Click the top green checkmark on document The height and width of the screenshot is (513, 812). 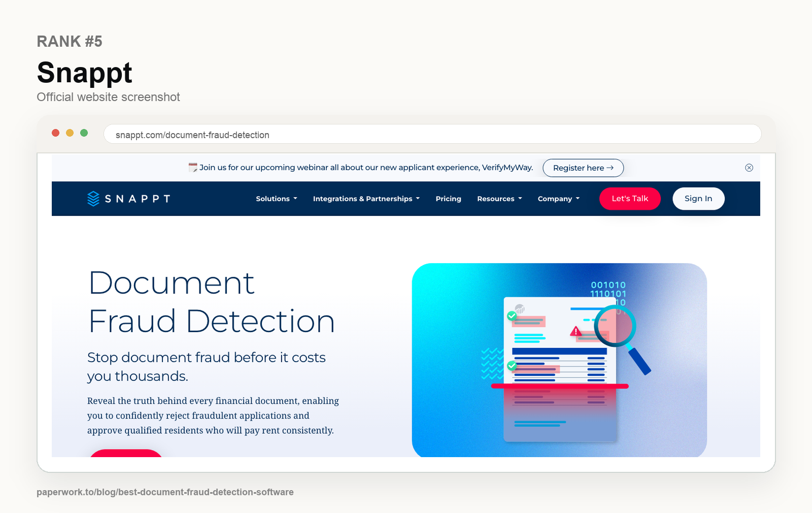click(x=512, y=316)
